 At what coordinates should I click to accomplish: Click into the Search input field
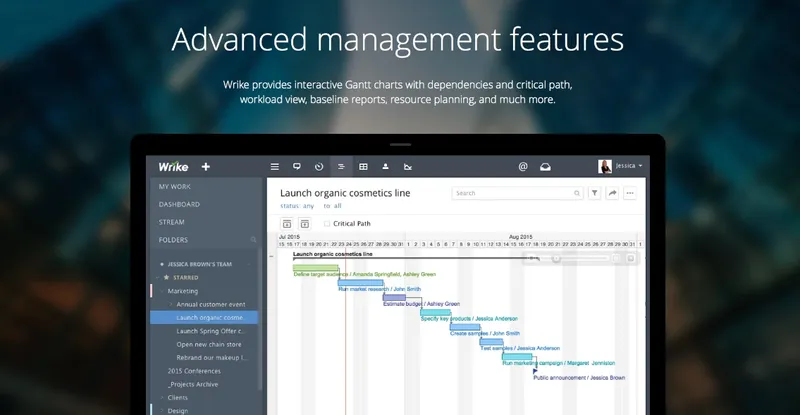point(517,193)
